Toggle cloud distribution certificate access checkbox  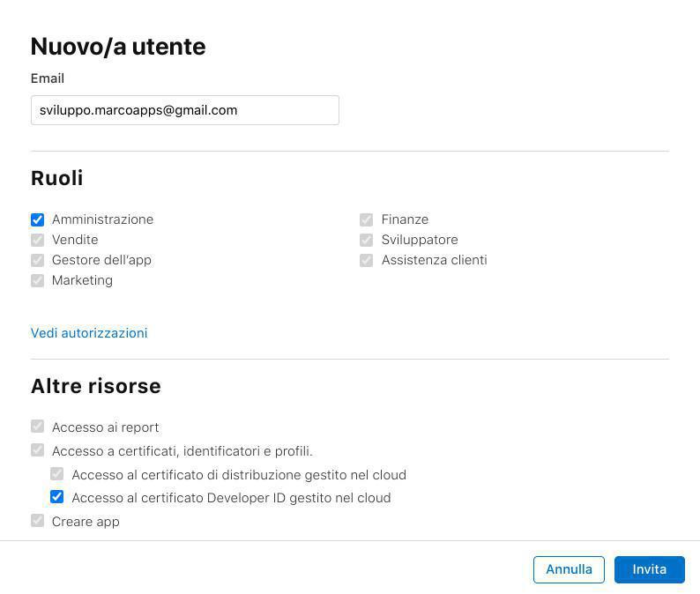[x=57, y=474]
